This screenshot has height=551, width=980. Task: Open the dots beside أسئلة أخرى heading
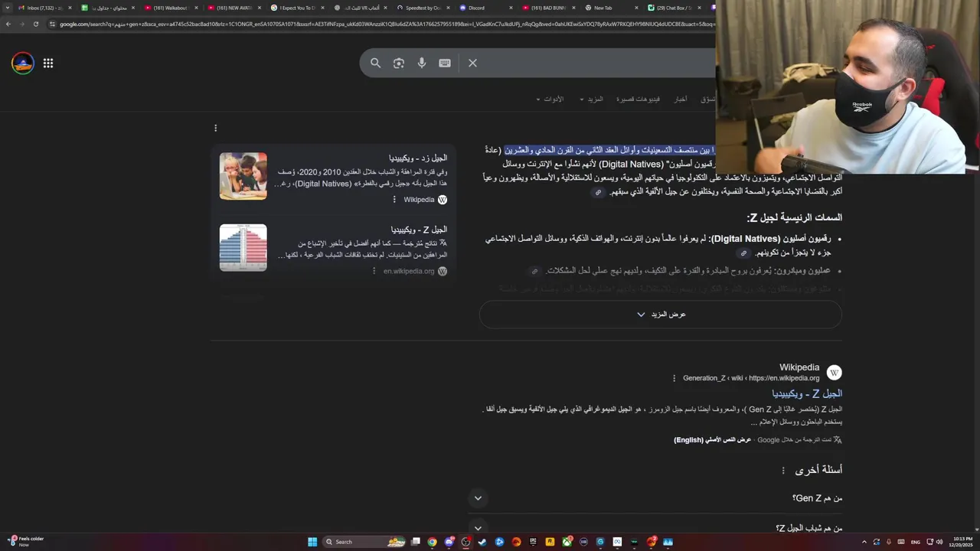782,471
